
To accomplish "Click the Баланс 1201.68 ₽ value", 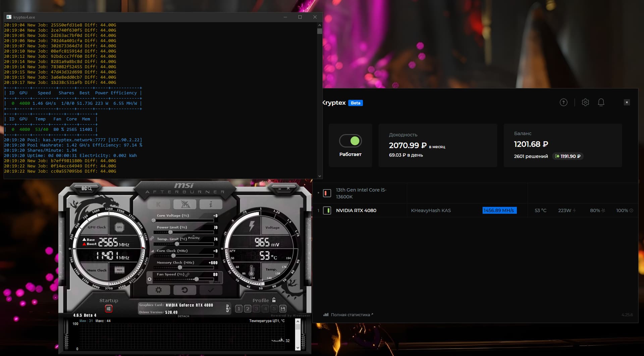I will (x=531, y=144).
